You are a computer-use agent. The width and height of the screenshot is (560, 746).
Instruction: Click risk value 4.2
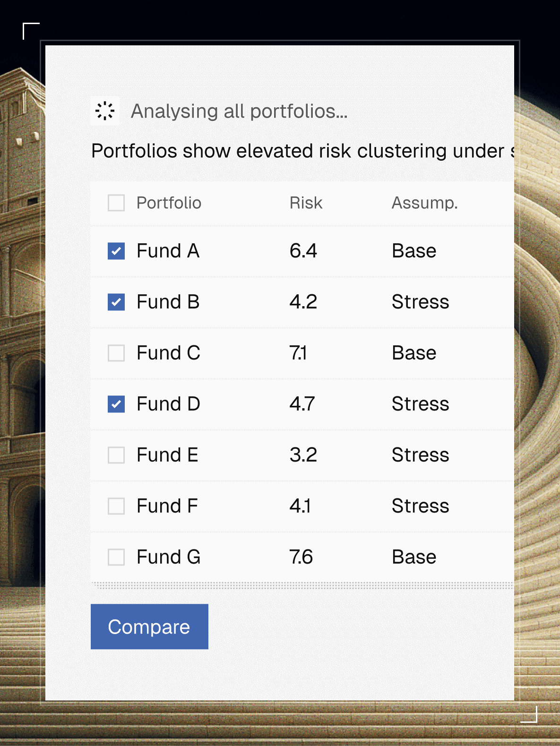click(x=303, y=302)
